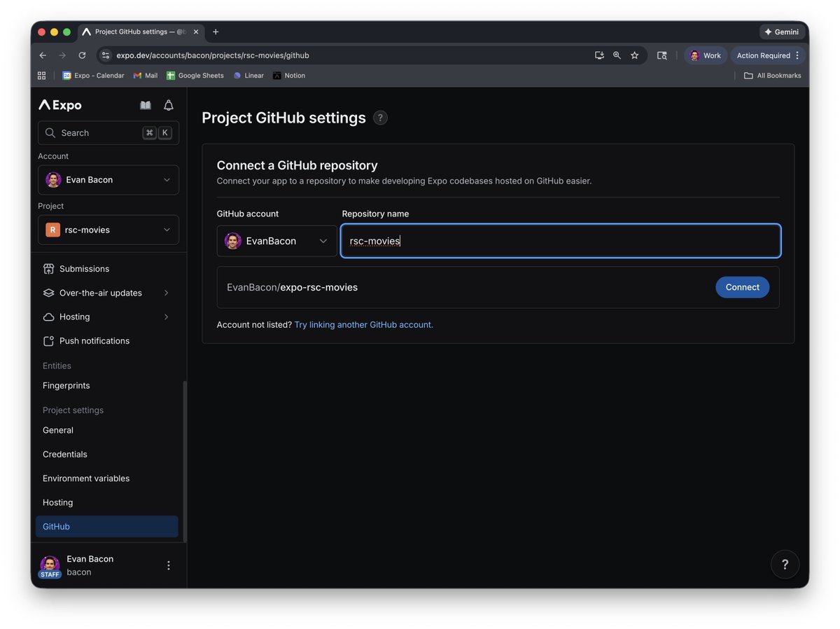Screen dimensions: 840x629
Task: Click the sidebar scrollbar
Action: [185, 461]
